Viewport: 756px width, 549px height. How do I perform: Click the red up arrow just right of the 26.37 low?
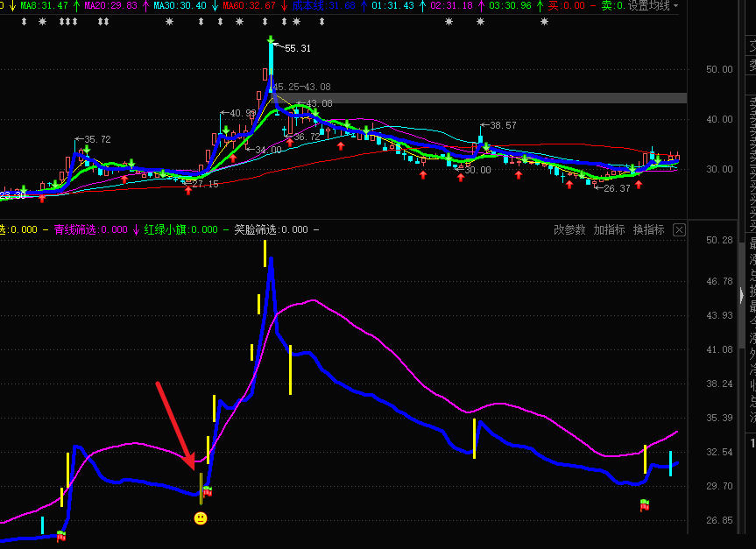(639, 184)
